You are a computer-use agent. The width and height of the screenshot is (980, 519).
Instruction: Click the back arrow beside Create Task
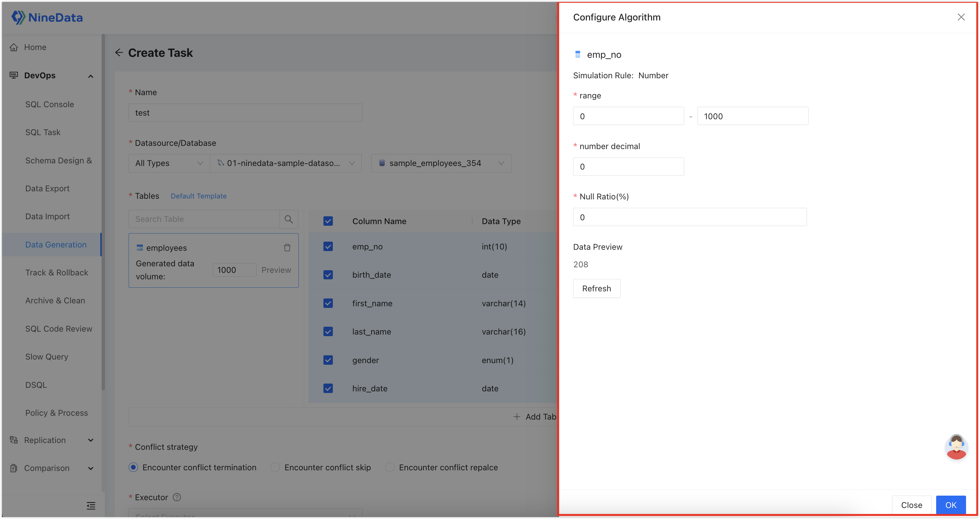[119, 53]
